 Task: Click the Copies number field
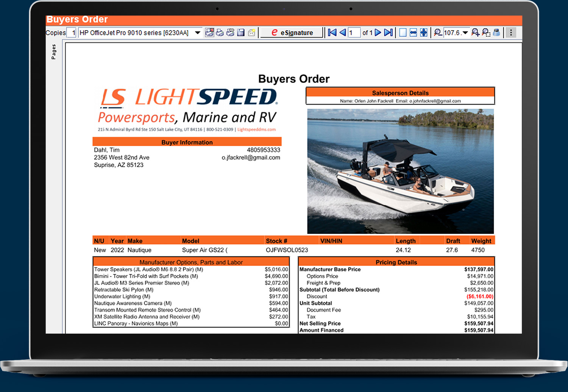point(71,33)
